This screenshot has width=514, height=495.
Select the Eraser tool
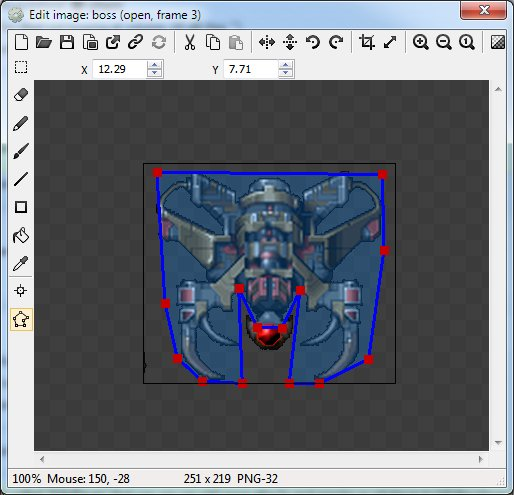point(21,95)
